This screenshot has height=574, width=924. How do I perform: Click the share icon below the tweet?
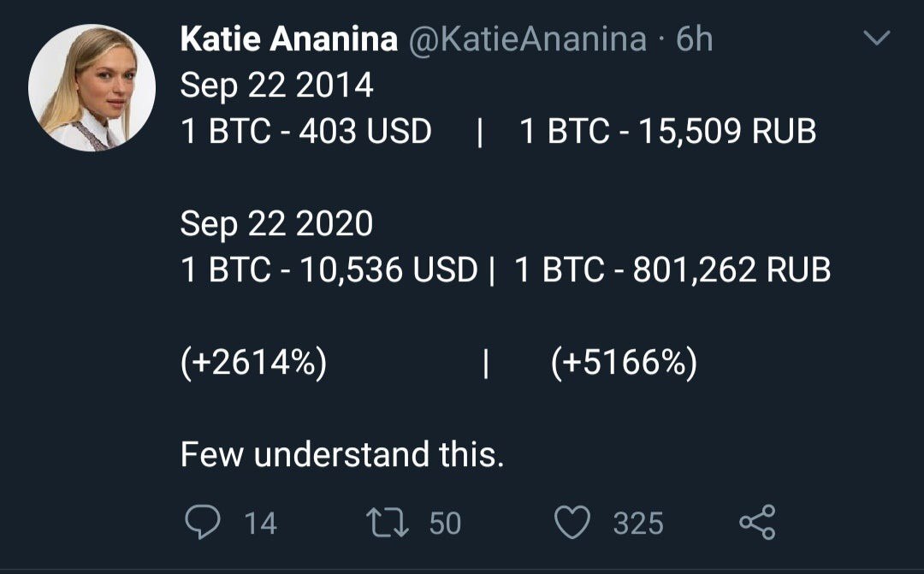tap(756, 522)
